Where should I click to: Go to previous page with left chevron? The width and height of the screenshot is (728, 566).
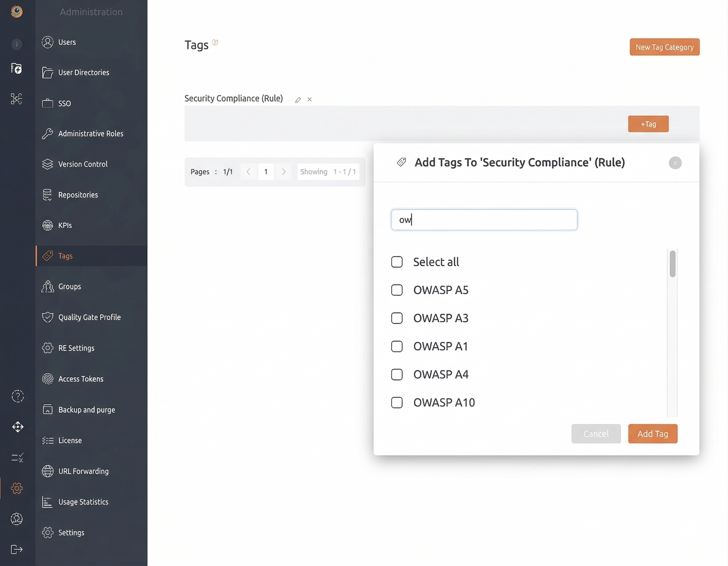click(248, 172)
